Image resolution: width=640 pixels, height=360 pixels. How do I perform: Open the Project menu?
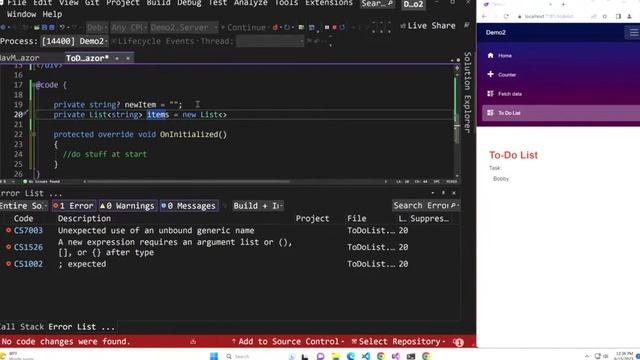click(123, 3)
